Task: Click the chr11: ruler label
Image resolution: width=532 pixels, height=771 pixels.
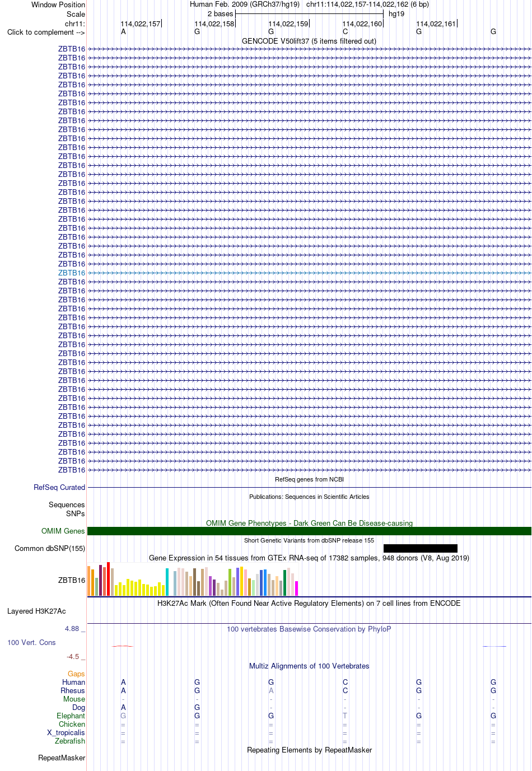Action: (75, 24)
